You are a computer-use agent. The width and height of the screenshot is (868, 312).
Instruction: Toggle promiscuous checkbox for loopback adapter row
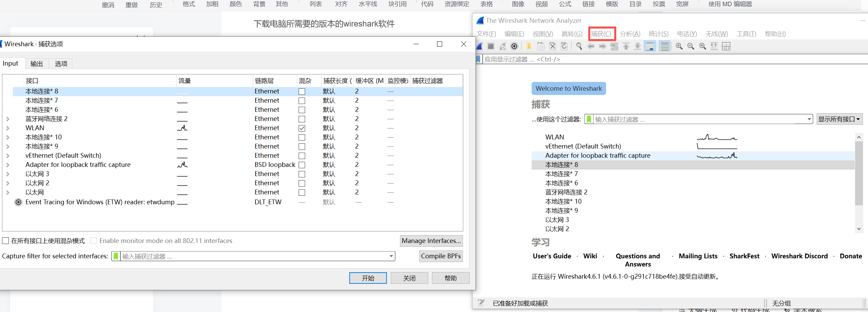(x=302, y=165)
